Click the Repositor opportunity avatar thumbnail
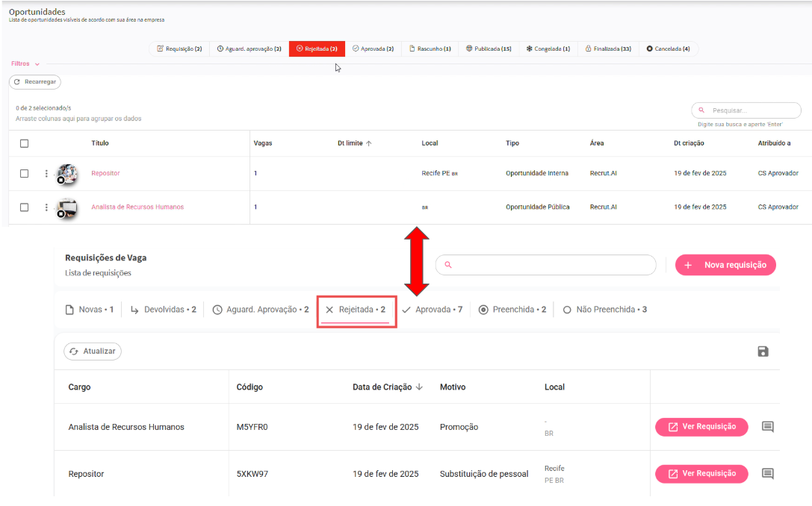Screen dimensions: 812x506 click(x=66, y=174)
